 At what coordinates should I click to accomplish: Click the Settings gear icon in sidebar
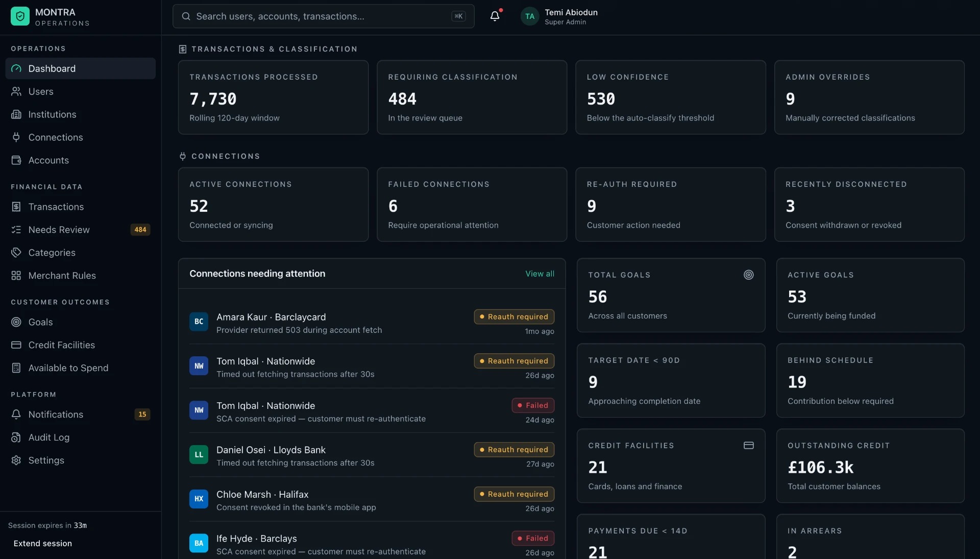pyautogui.click(x=16, y=460)
